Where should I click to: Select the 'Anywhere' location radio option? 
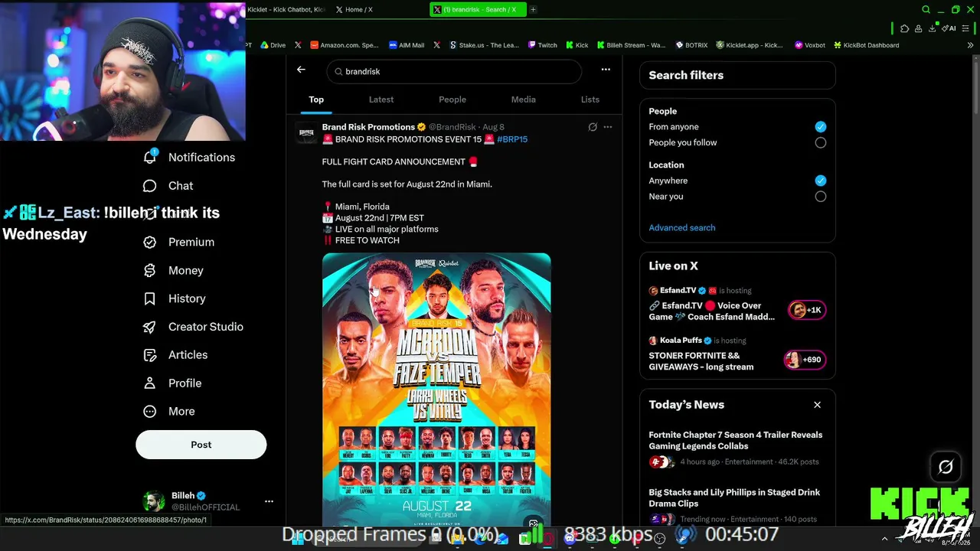tap(821, 181)
